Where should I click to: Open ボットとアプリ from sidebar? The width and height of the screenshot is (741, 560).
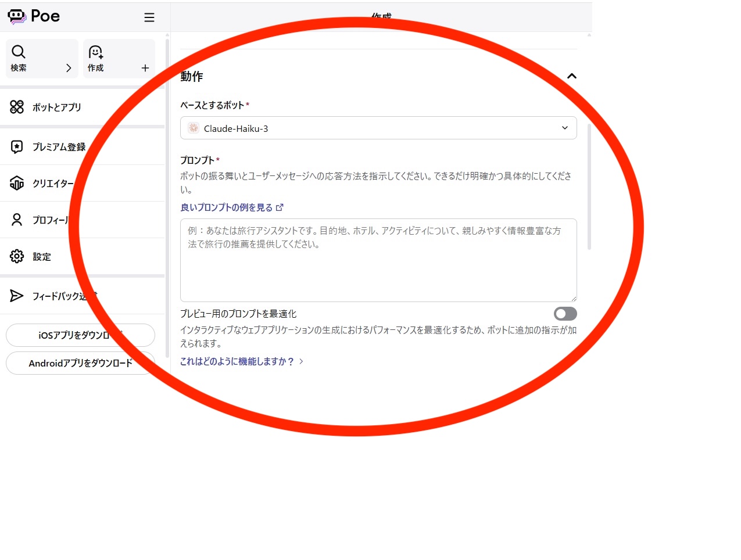[x=83, y=107]
